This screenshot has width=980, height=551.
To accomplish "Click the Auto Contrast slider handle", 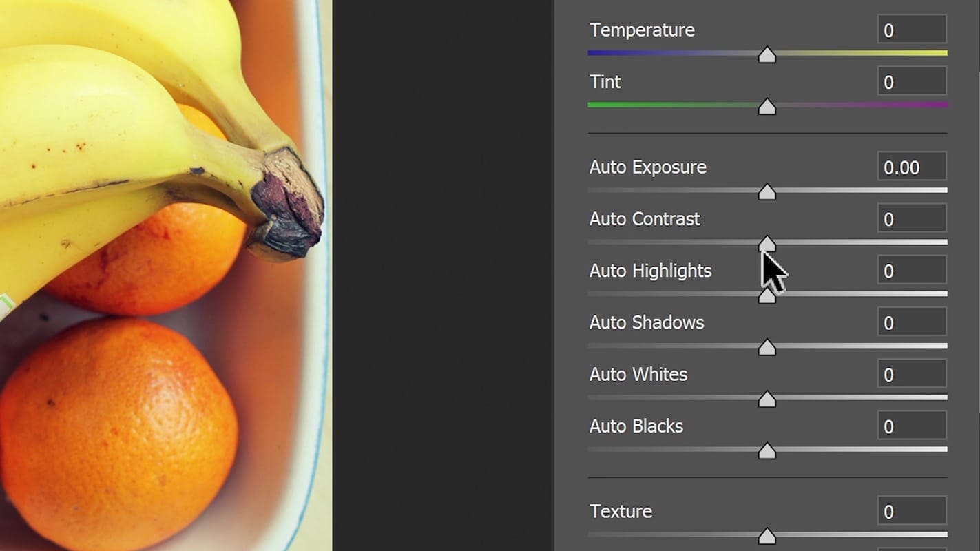I will click(x=767, y=245).
